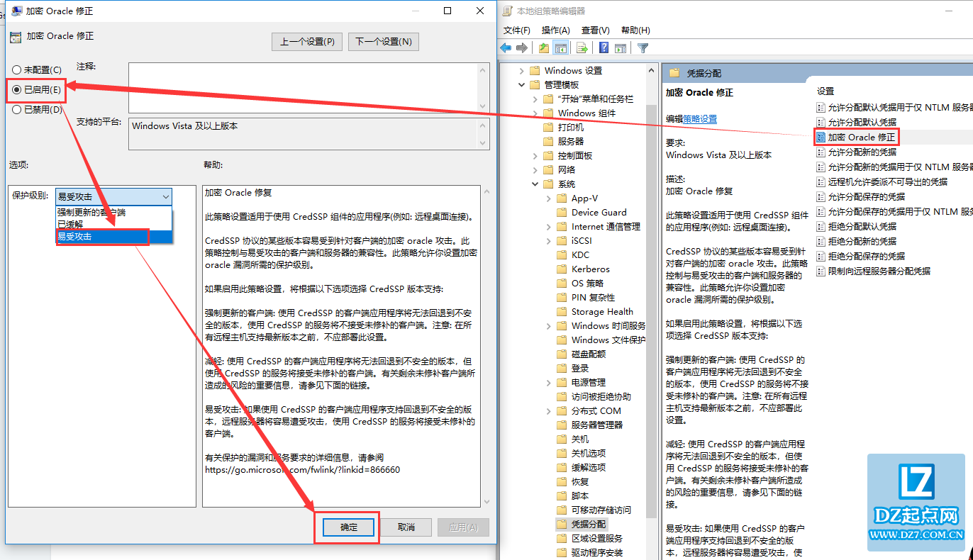Image resolution: width=973 pixels, height=560 pixels.
Task: Select the 服务器管理器 tree item
Action: [x=597, y=425]
